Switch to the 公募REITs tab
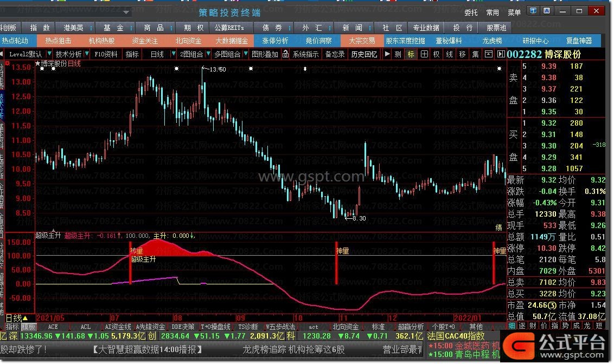The height and width of the screenshot is (364, 614). (229, 28)
